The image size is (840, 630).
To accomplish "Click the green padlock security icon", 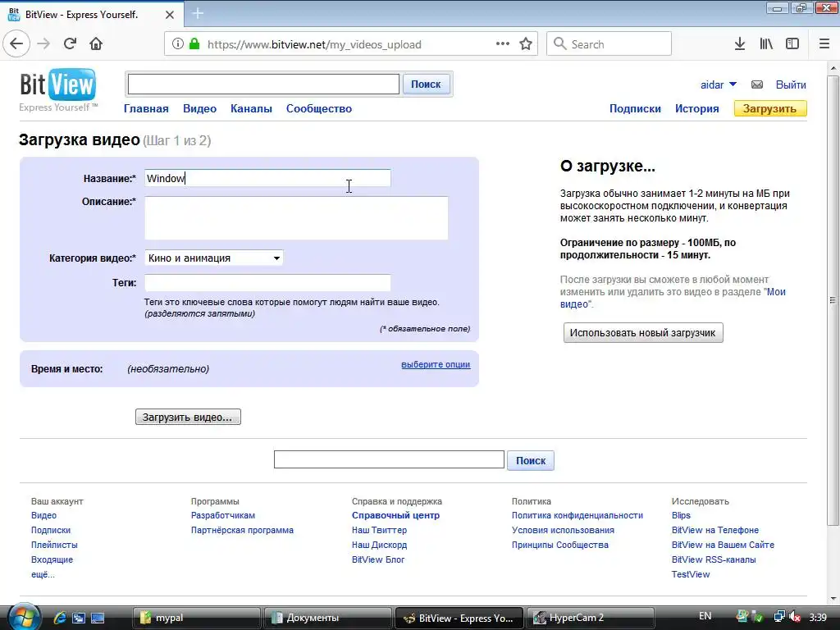I will tap(194, 44).
